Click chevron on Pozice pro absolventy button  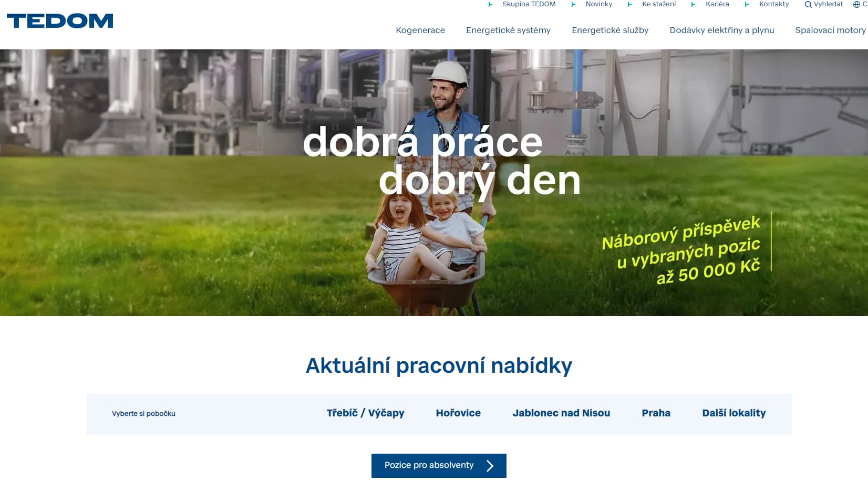490,466
